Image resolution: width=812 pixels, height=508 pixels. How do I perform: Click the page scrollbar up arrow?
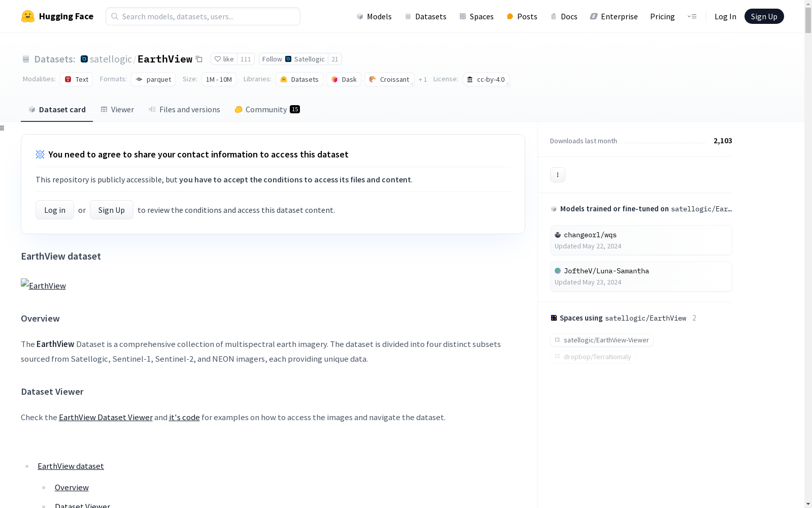[808, 4]
